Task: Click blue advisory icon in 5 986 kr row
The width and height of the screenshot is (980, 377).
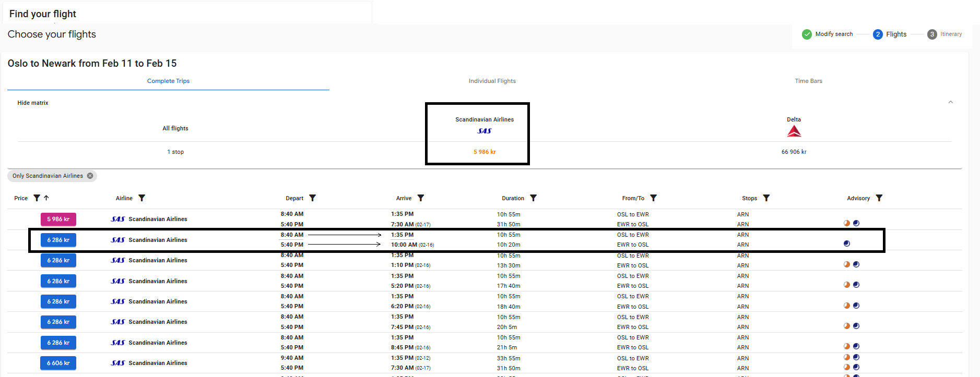Action: [x=856, y=223]
